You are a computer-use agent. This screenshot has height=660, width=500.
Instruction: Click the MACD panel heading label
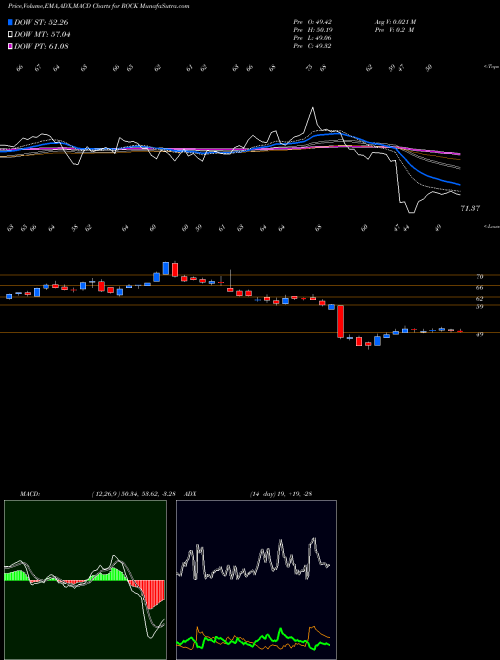30,494
